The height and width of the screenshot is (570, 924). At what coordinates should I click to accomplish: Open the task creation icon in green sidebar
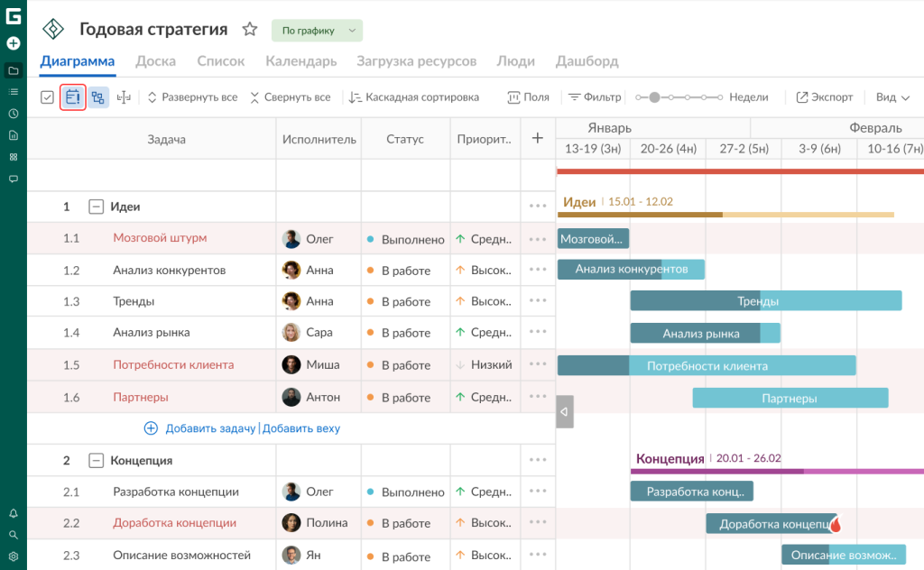click(13, 42)
